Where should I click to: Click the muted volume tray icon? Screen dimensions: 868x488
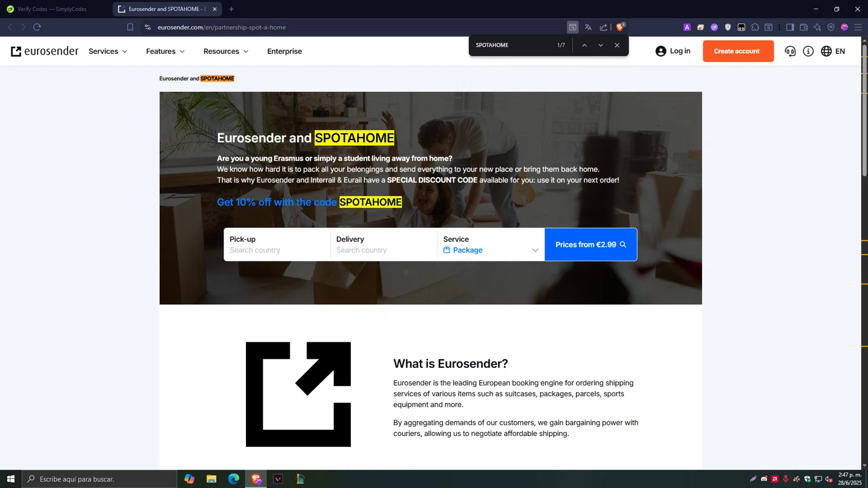coord(829,479)
